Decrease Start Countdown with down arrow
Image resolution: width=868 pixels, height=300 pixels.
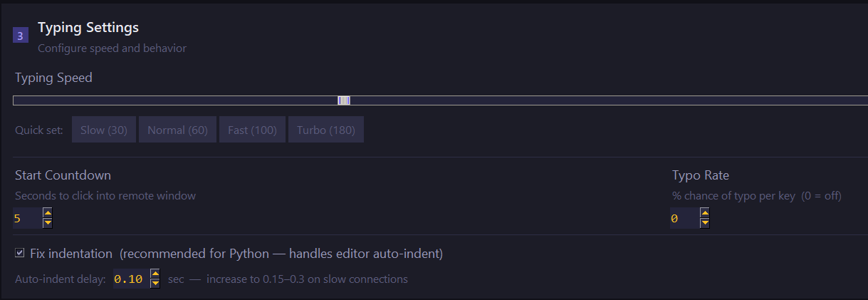coord(48,223)
